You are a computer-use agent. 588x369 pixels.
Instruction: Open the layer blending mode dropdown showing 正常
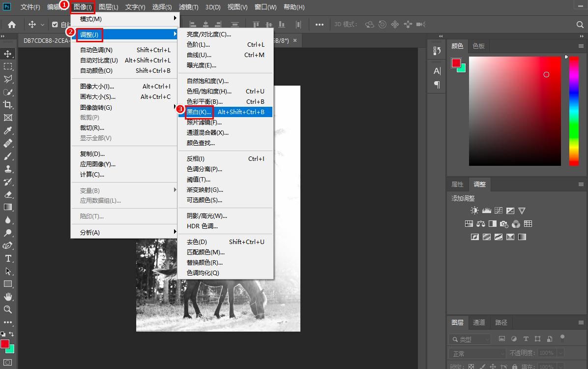click(x=477, y=353)
